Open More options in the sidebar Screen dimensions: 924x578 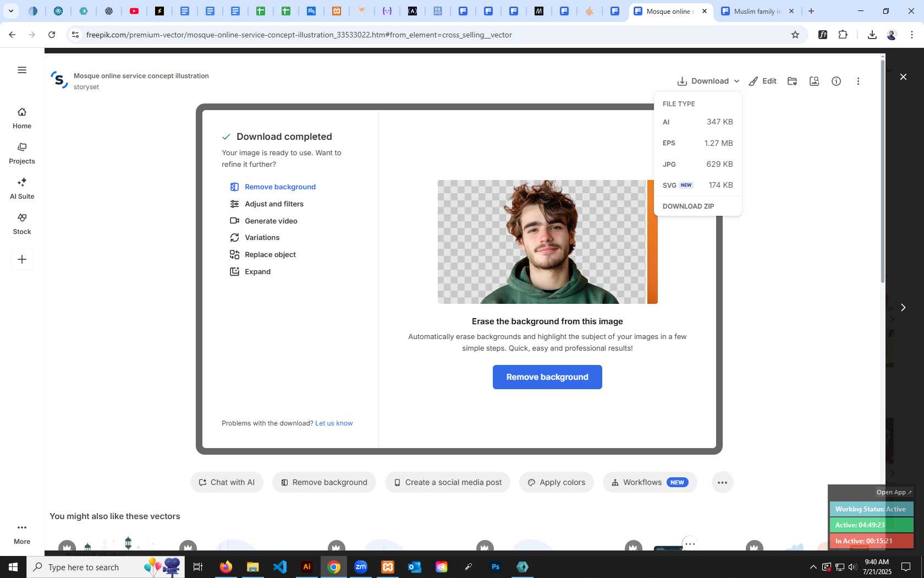pyautogui.click(x=22, y=534)
